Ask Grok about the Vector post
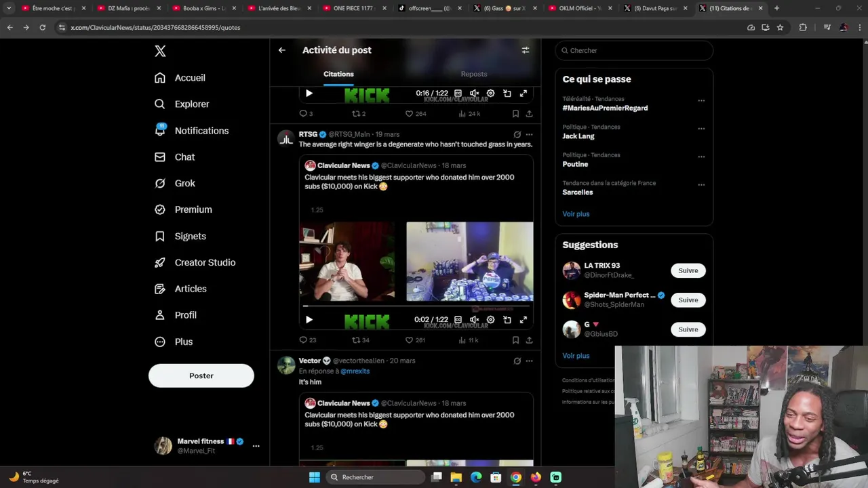The height and width of the screenshot is (488, 868). [517, 361]
